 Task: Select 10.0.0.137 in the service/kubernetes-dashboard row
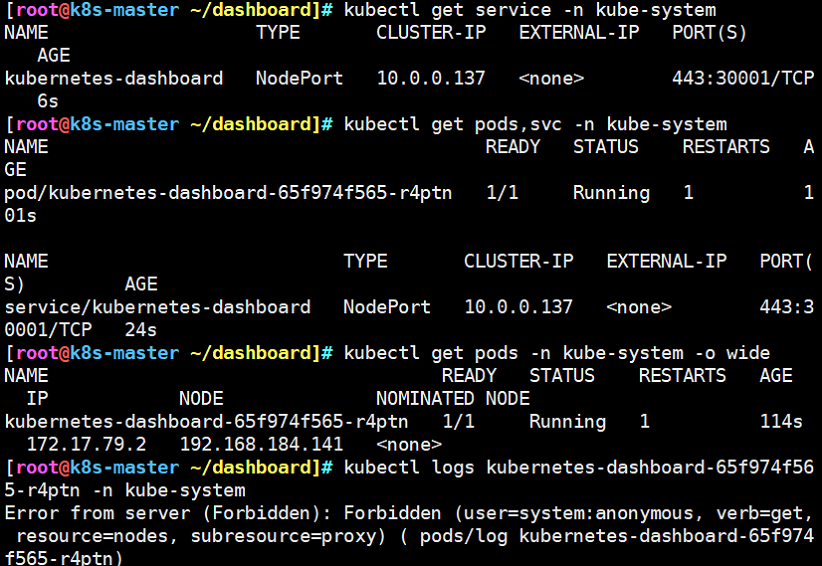(x=518, y=307)
